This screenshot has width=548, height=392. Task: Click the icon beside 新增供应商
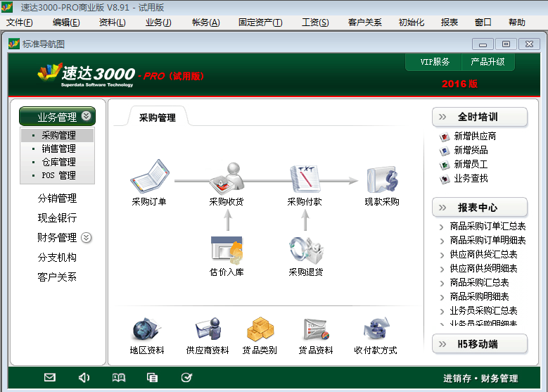(x=444, y=137)
